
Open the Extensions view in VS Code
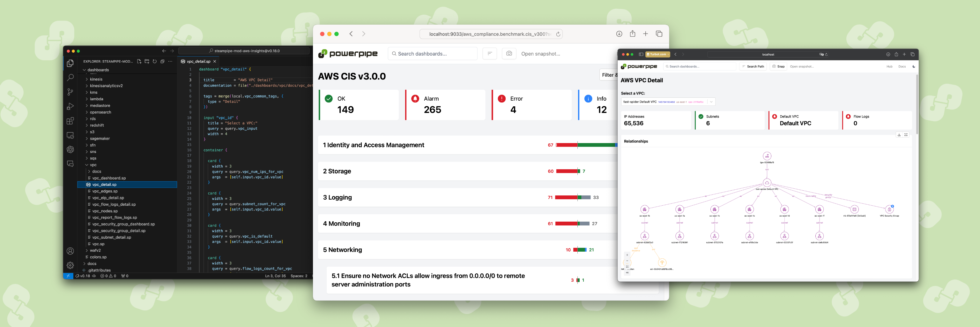point(71,121)
